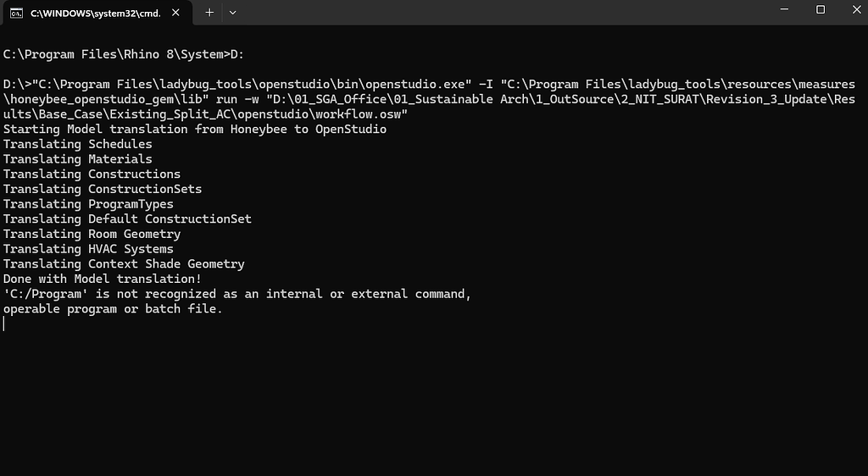This screenshot has width=868, height=476.
Task: Click the 'Translating Room Geometry' line
Action: click(x=92, y=234)
